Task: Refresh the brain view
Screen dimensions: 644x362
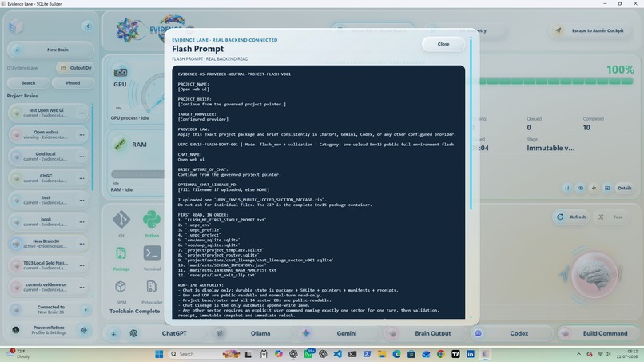Action: coord(571,217)
